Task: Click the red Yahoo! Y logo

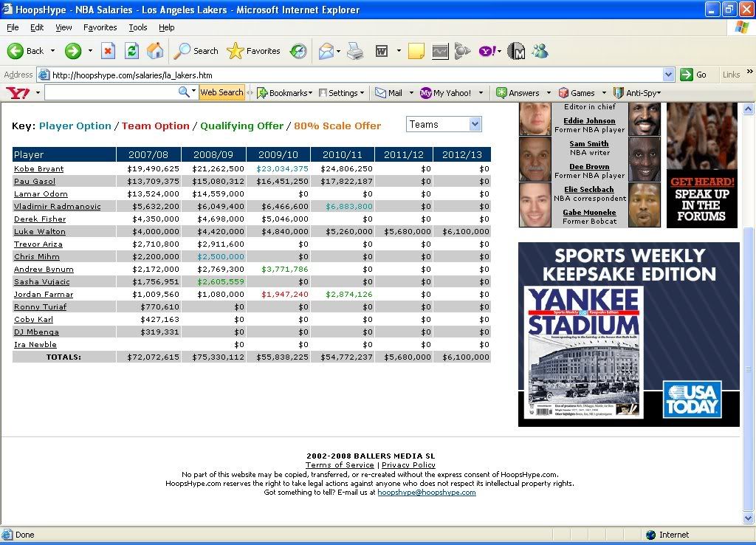Action: tap(18, 92)
